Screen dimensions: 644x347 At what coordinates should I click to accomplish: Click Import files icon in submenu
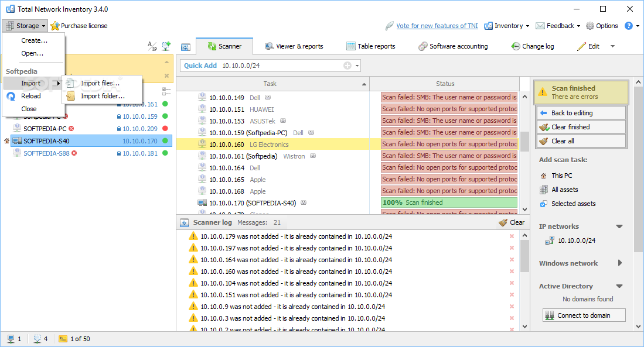[x=71, y=83]
